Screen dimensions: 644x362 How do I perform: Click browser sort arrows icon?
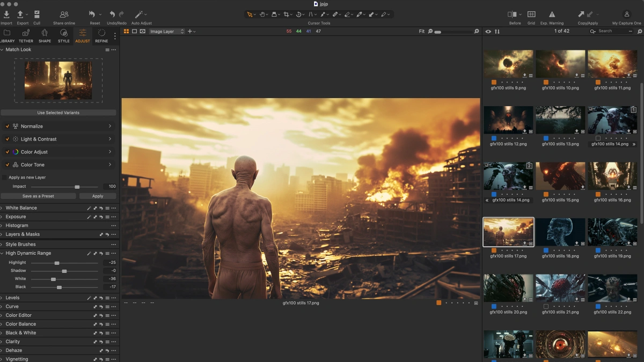tap(497, 32)
